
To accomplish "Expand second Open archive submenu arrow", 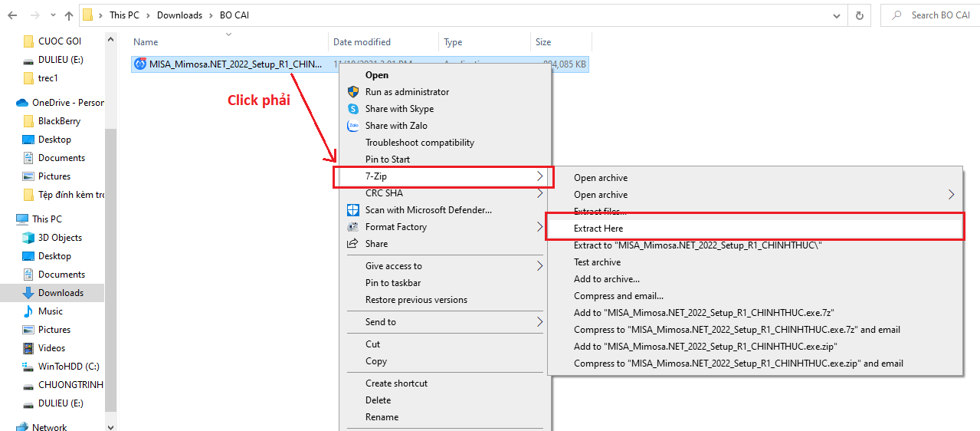I will click(952, 195).
